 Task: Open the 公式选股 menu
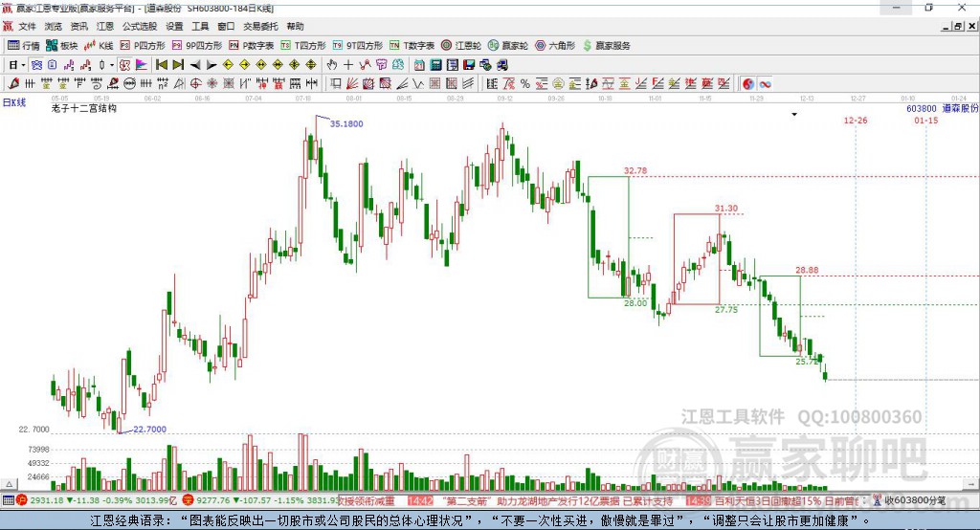[x=140, y=26]
